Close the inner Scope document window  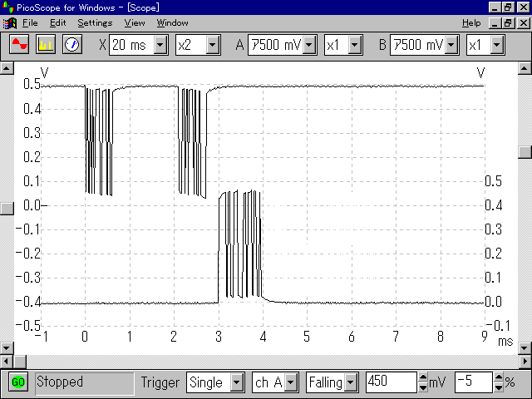[x=524, y=23]
